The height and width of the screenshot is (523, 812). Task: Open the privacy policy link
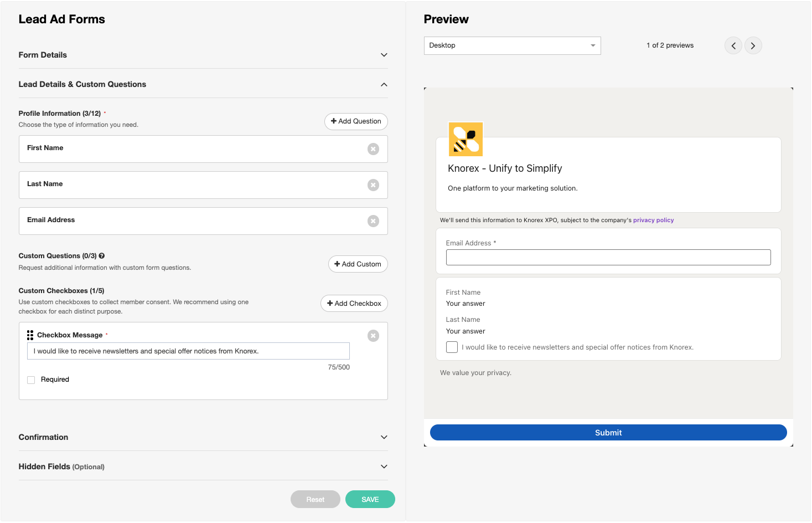click(x=653, y=221)
